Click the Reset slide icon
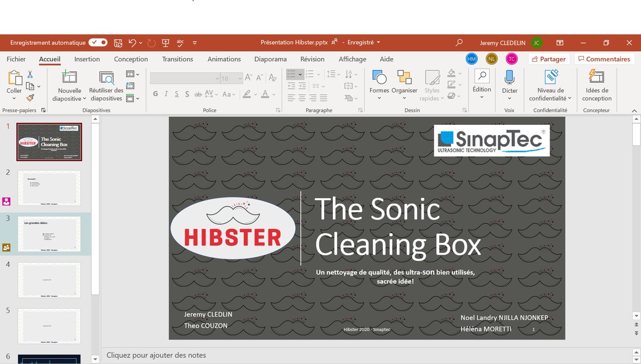Viewport: 641px width, 364px height. point(130,86)
